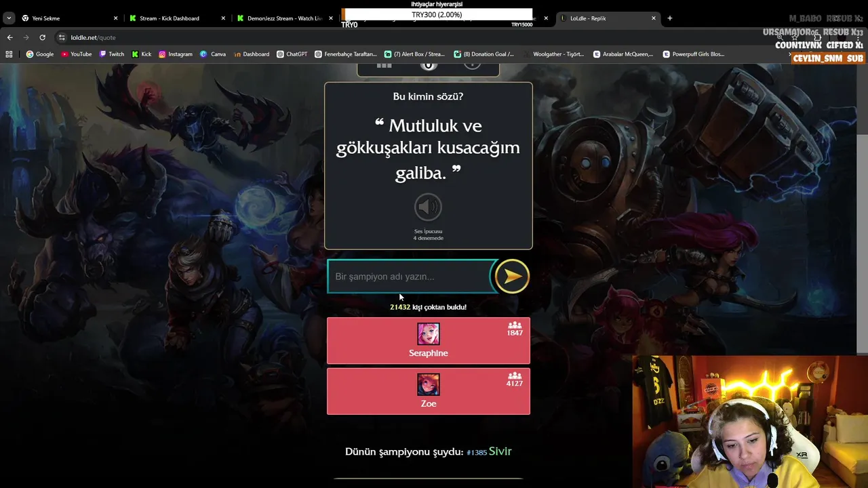Open the Fenerbahçe Taraftarı bookmark
Image resolution: width=868 pixels, height=488 pixels.
(x=346, y=54)
